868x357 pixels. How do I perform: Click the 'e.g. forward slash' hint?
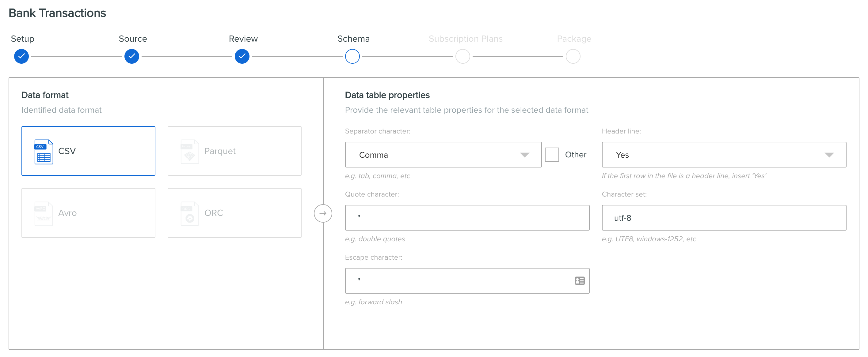coord(373,302)
